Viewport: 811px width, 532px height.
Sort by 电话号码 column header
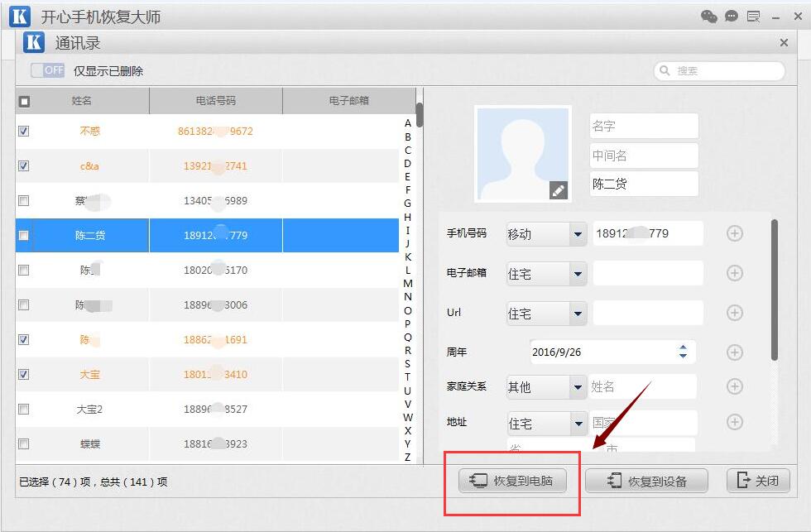pos(216,101)
